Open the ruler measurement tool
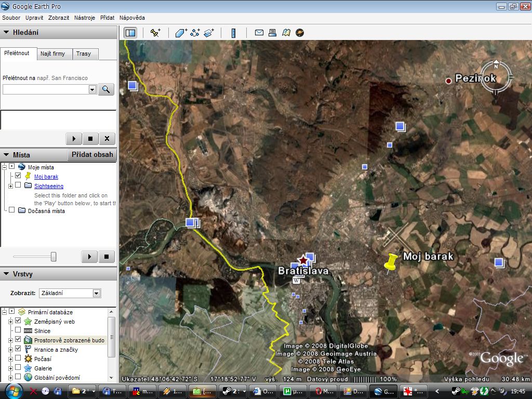This screenshot has width=532, height=399. coord(233,33)
